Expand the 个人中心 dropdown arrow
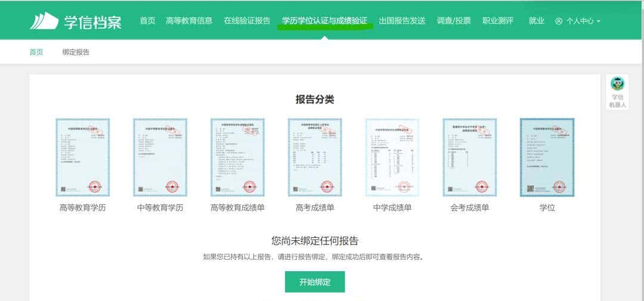Screen dimensions: 644x301 [599, 21]
